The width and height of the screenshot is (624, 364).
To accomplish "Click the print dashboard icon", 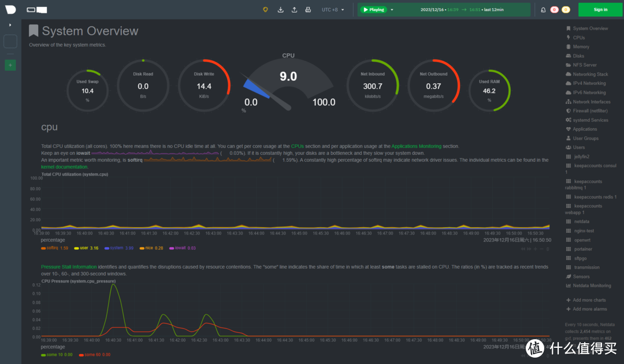I will tap(308, 10).
